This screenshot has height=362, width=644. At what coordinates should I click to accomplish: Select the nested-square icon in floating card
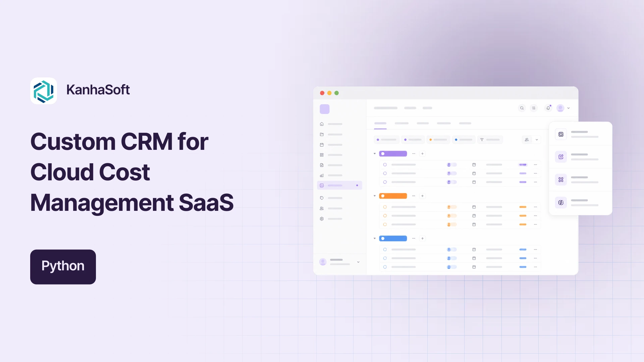561,134
